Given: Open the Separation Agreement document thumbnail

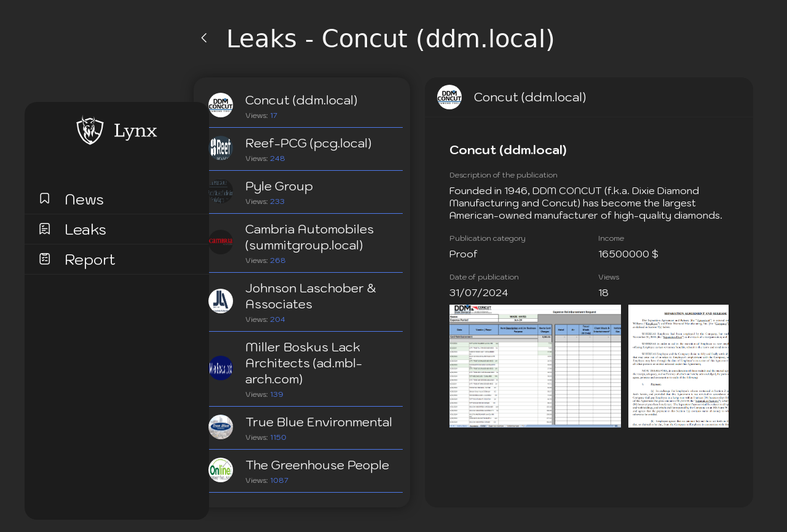Looking at the screenshot, I should [x=678, y=366].
